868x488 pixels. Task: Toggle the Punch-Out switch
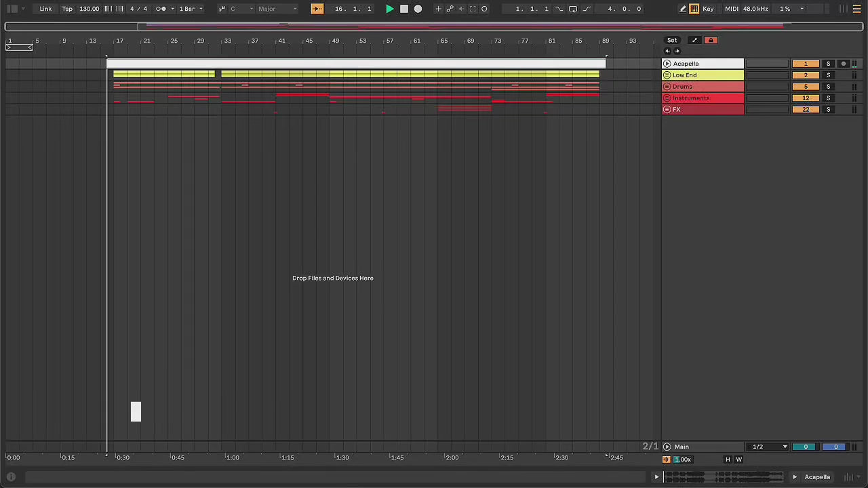click(x=587, y=9)
